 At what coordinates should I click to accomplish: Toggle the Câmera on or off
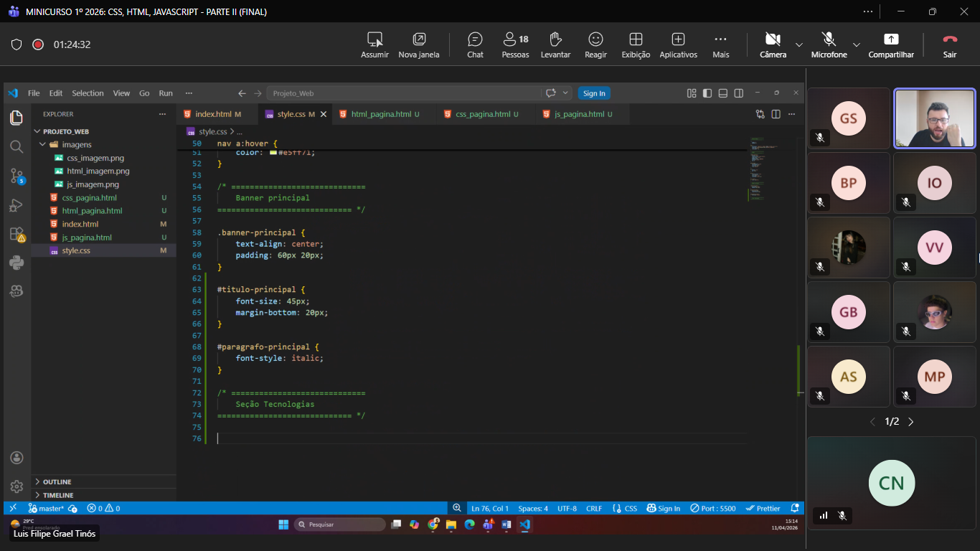pyautogui.click(x=773, y=44)
